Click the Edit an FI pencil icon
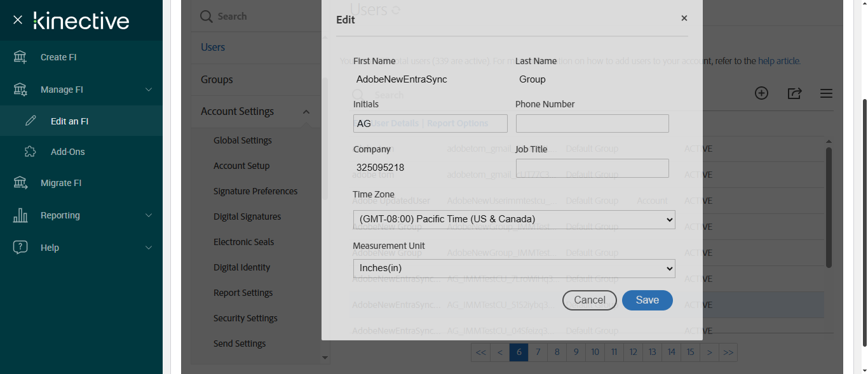Screen dimensions: 868x374 point(31,121)
